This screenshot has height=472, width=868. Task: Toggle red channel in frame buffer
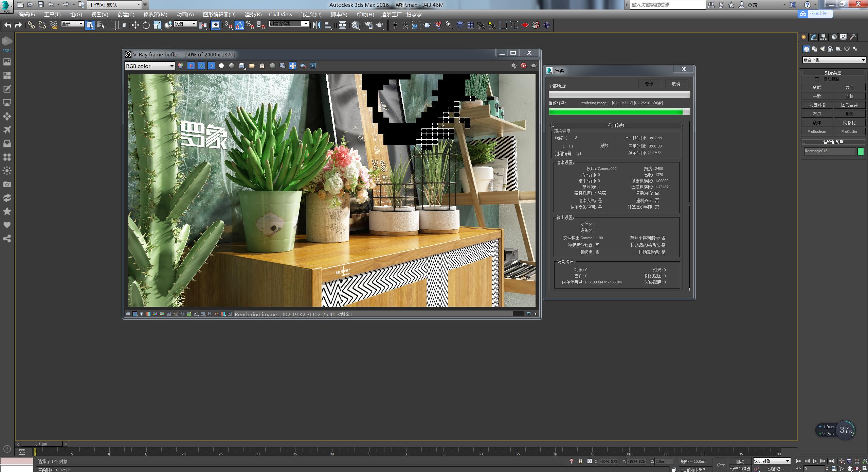pos(191,66)
